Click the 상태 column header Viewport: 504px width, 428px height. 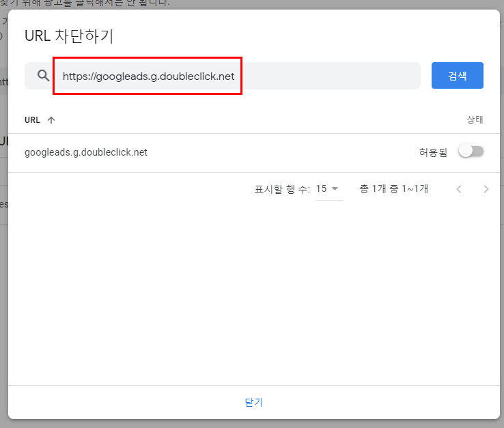coord(475,120)
